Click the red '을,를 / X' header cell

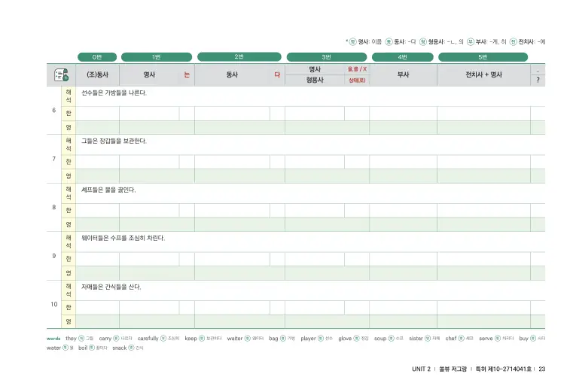point(357,69)
